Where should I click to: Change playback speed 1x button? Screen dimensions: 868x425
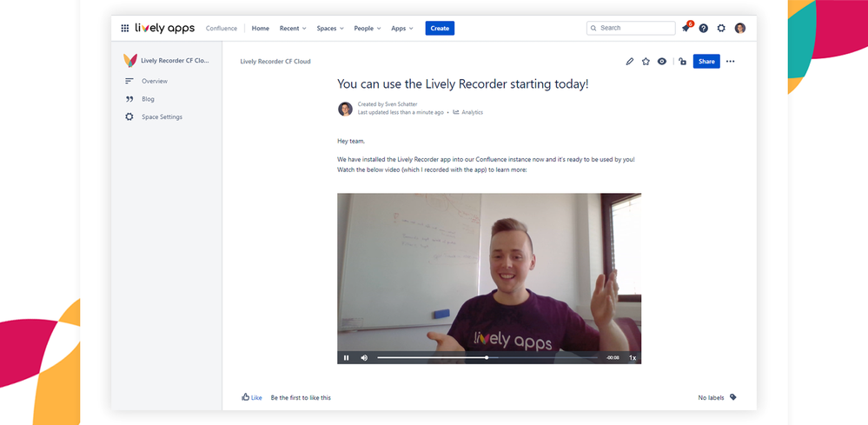[x=633, y=358]
